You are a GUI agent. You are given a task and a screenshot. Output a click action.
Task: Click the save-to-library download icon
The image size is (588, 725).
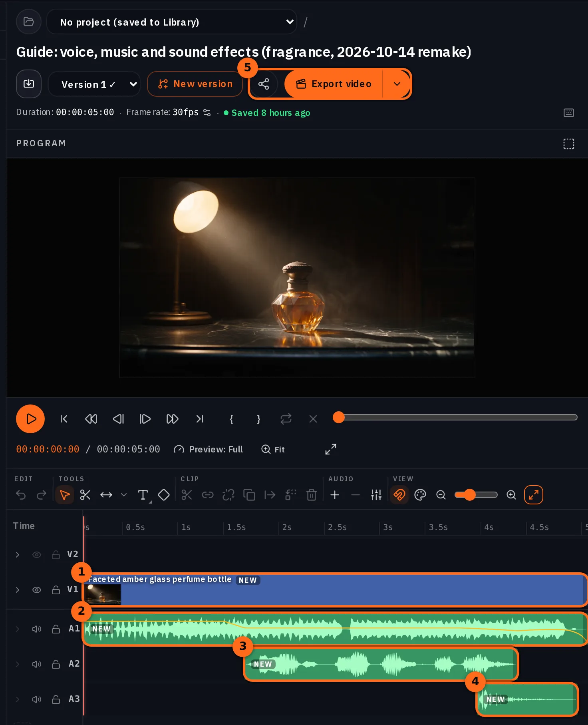pyautogui.click(x=29, y=84)
